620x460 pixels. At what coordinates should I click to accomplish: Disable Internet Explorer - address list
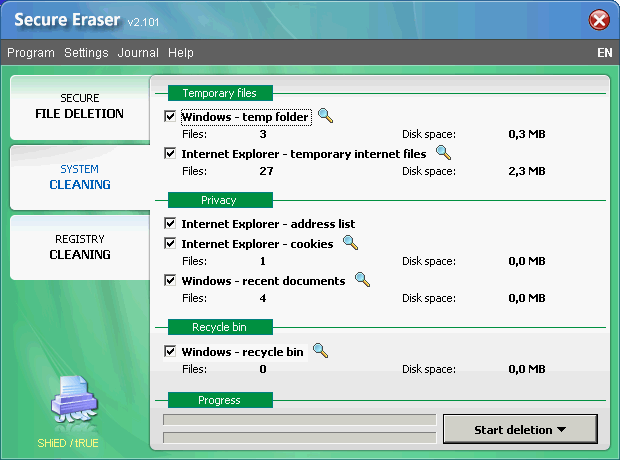pyautogui.click(x=170, y=223)
